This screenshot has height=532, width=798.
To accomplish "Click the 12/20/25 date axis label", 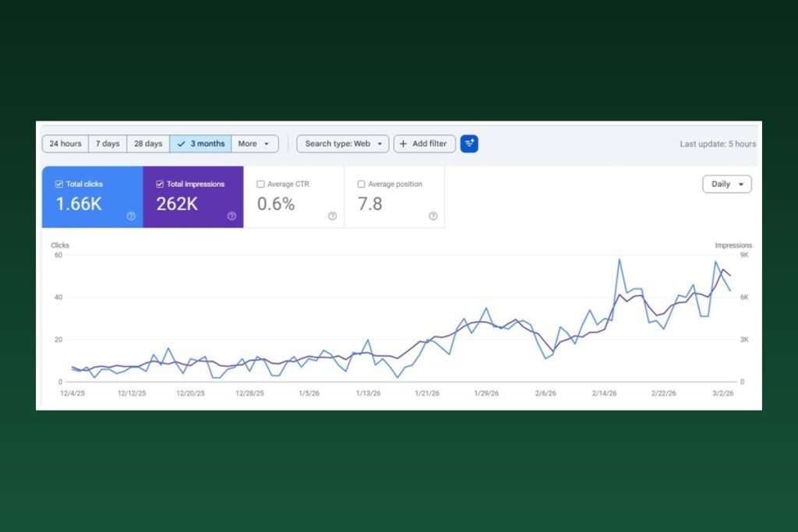I will point(190,393).
